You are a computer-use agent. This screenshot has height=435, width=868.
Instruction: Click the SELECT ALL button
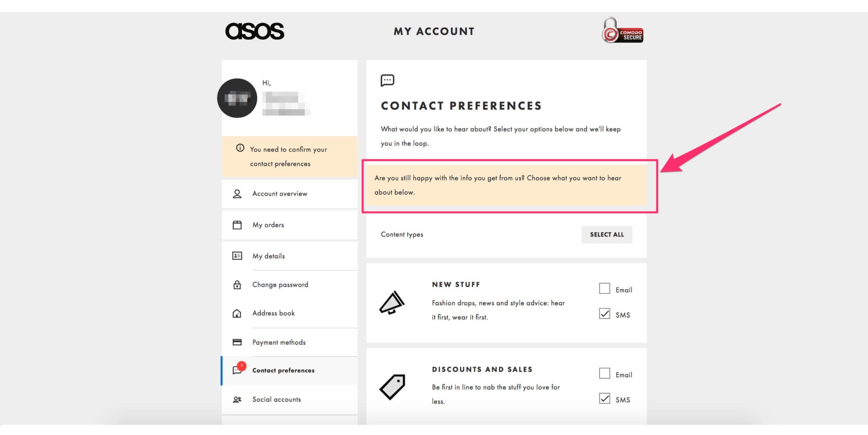(x=607, y=234)
